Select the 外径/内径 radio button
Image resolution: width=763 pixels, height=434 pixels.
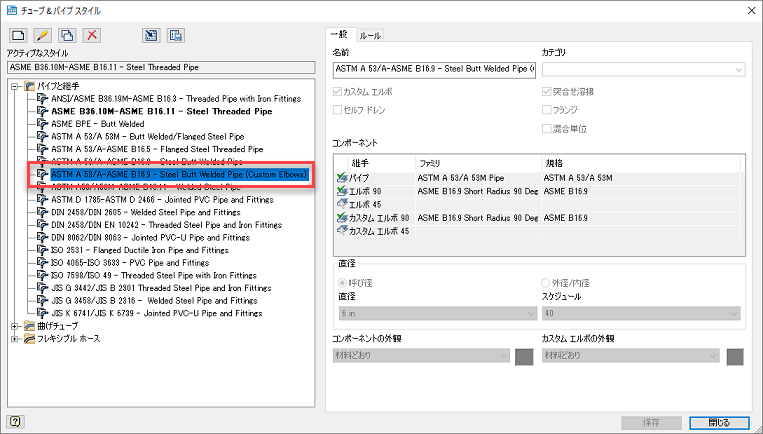(545, 283)
